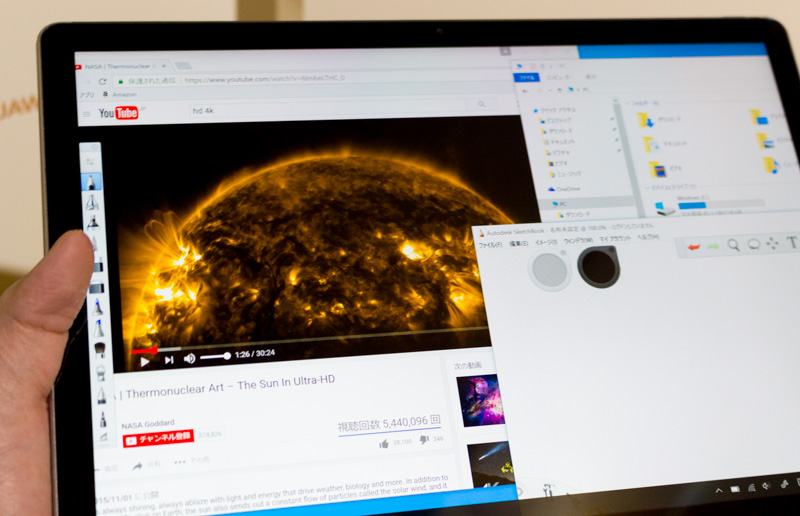Click the 5,440,096 view count text
800x516 pixels.
389,424
